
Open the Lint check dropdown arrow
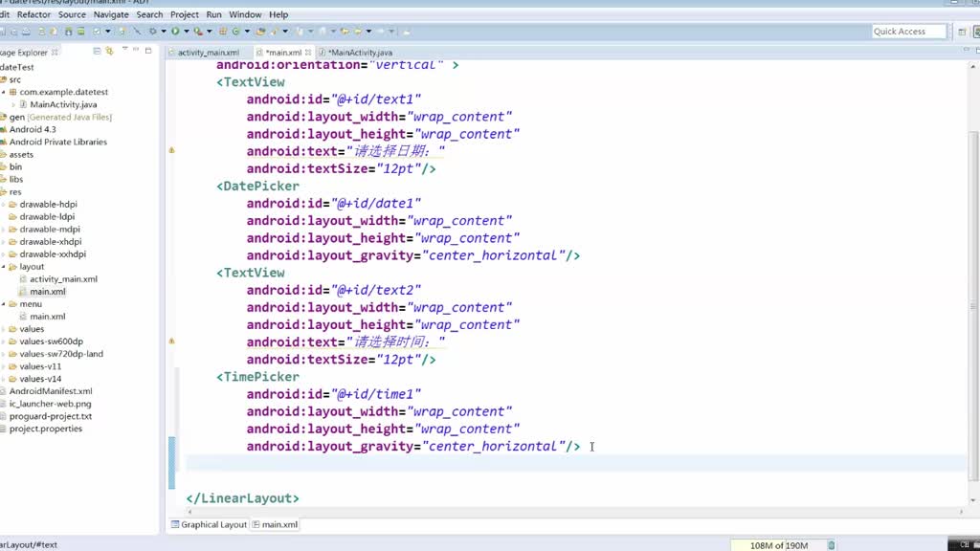[107, 32]
